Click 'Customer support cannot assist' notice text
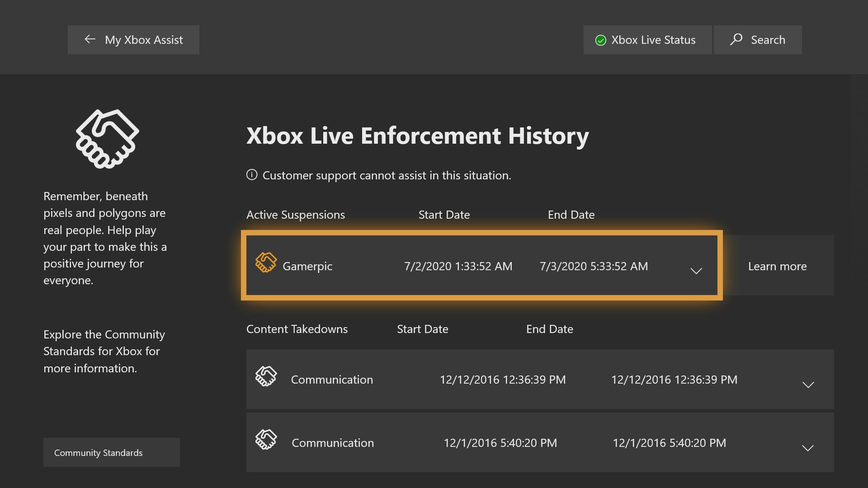This screenshot has height=488, width=868. [x=387, y=175]
